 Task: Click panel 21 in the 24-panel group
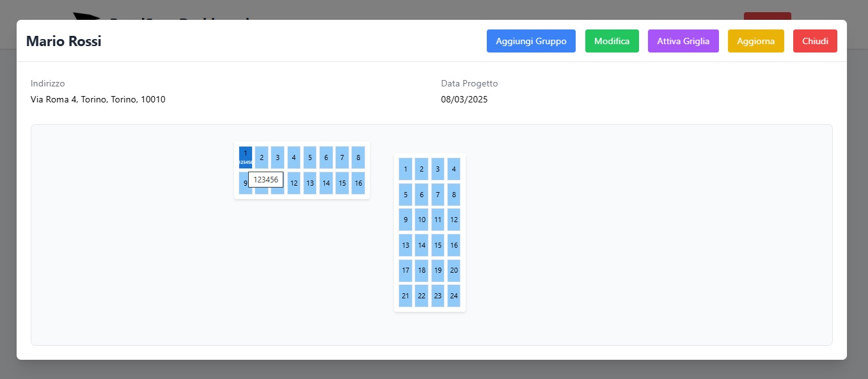(406, 296)
